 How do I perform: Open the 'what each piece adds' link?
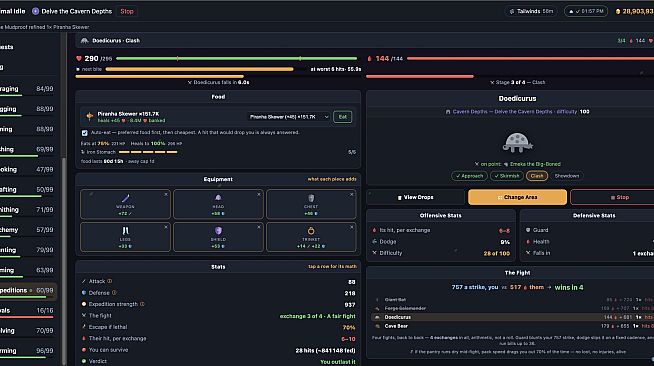[x=332, y=179]
